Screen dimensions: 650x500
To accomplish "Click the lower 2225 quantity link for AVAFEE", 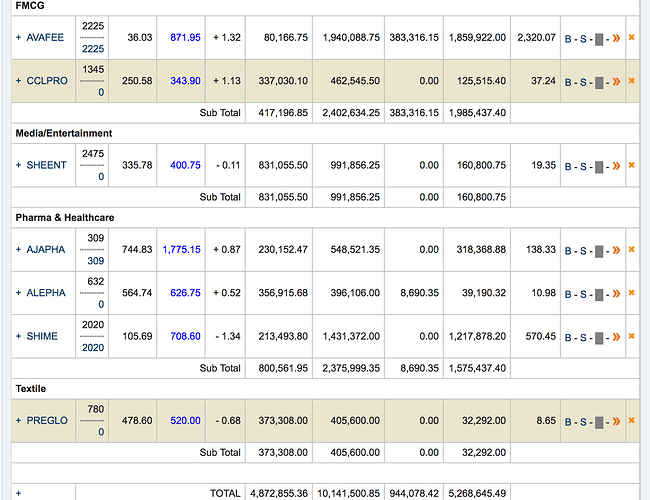I will [x=93, y=49].
